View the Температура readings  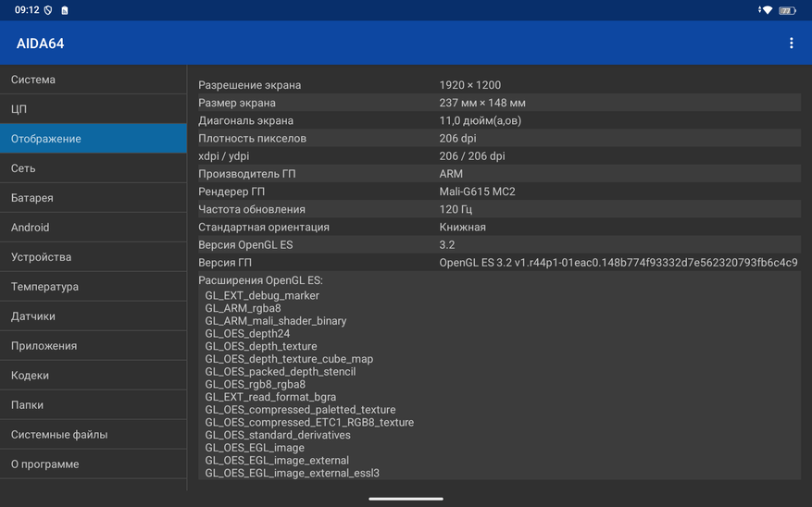click(93, 287)
